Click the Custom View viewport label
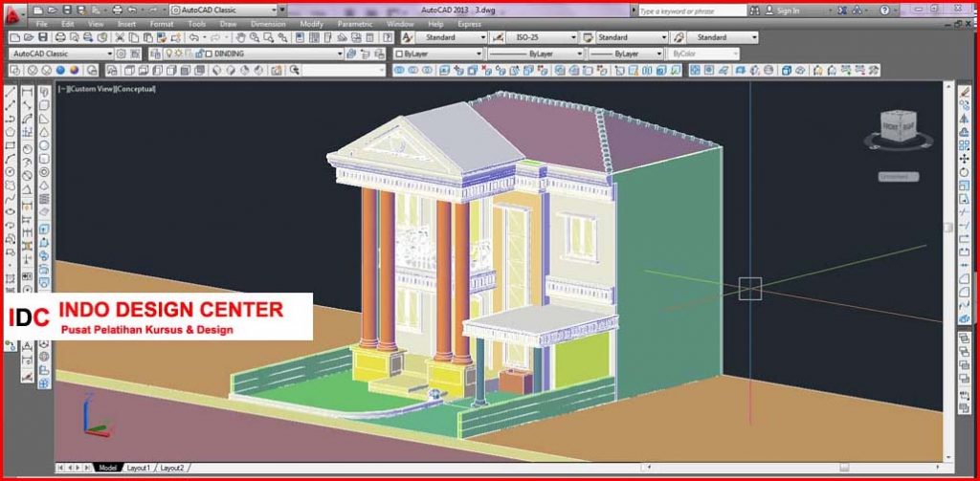Viewport: 980px width, 481px height. point(91,89)
